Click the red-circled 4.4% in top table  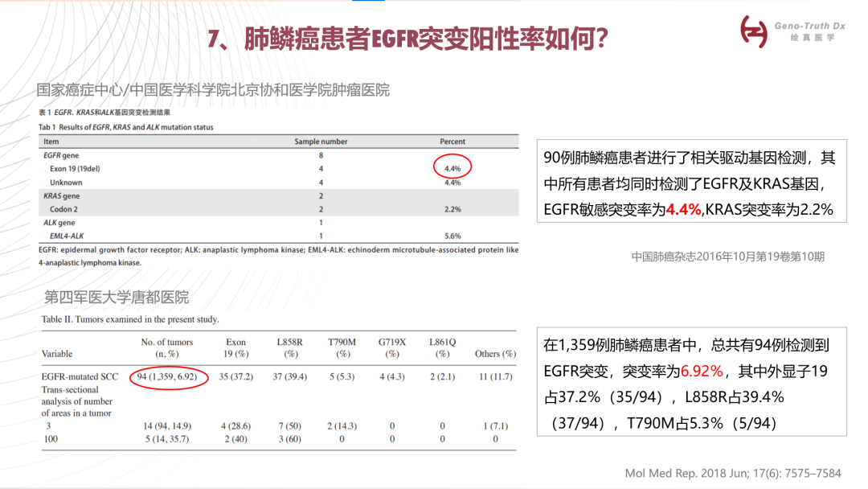(x=452, y=169)
